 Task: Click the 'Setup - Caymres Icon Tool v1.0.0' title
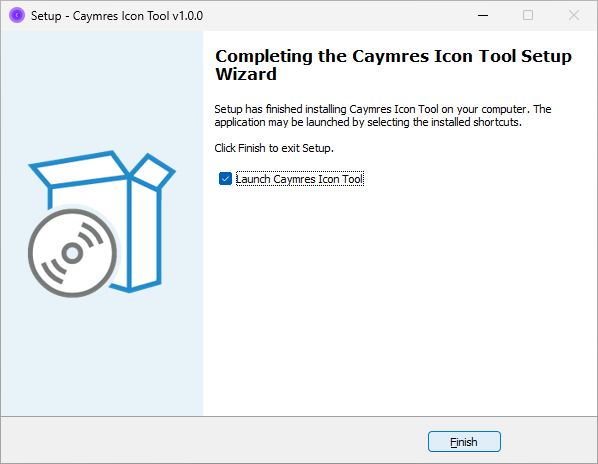117,16
